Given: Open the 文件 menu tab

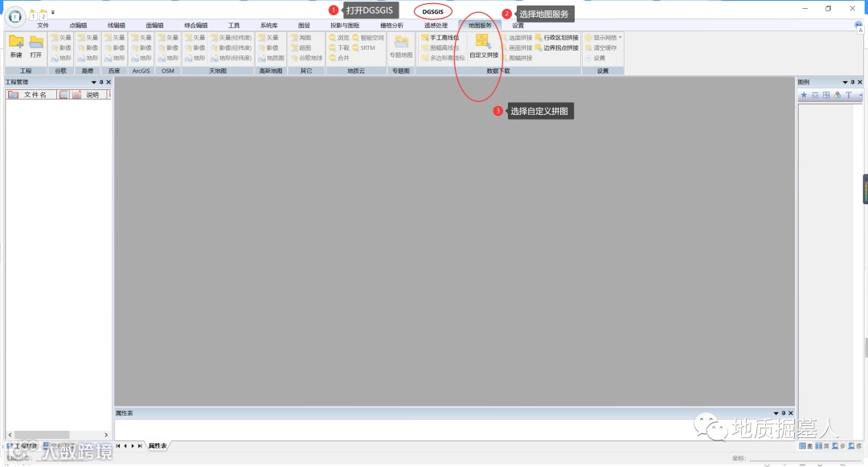Looking at the screenshot, I should point(43,26).
